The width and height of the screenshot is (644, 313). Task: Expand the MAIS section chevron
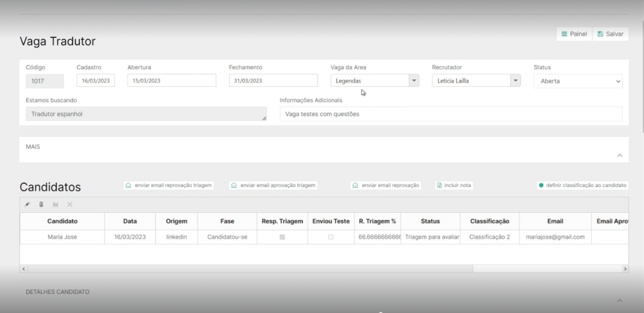[x=619, y=155]
